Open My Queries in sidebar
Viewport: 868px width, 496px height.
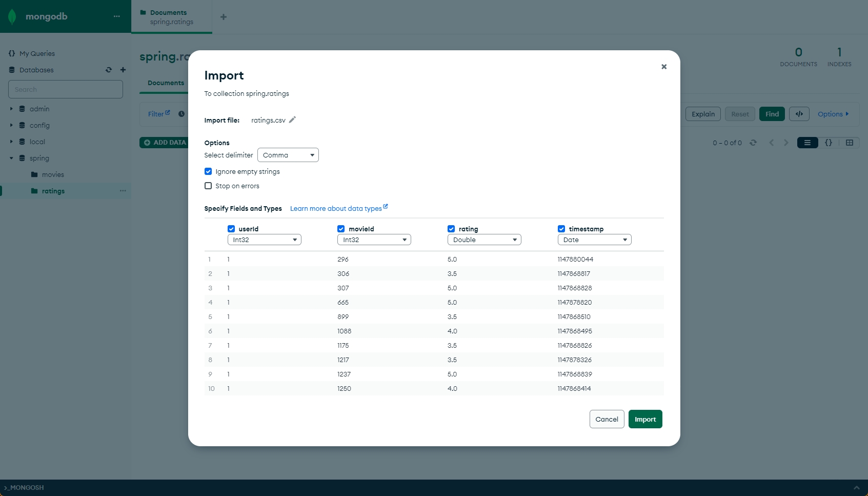[x=37, y=53]
